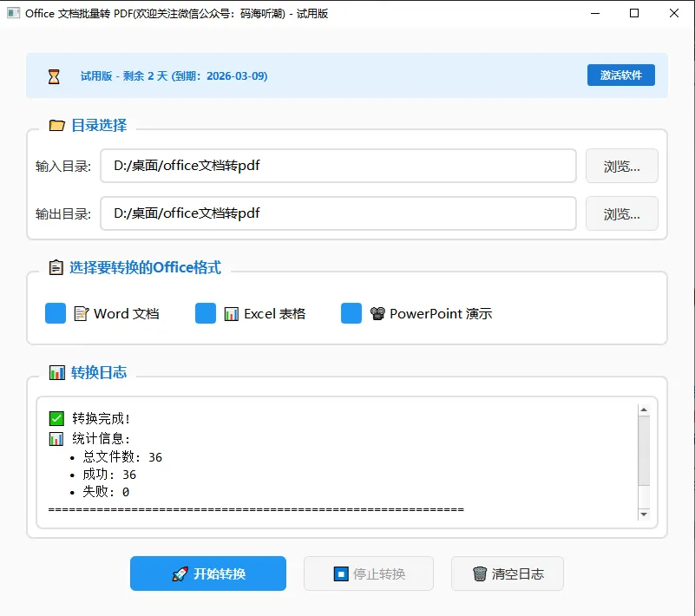
Task: Click the Word 文档 label
Action: tap(127, 314)
